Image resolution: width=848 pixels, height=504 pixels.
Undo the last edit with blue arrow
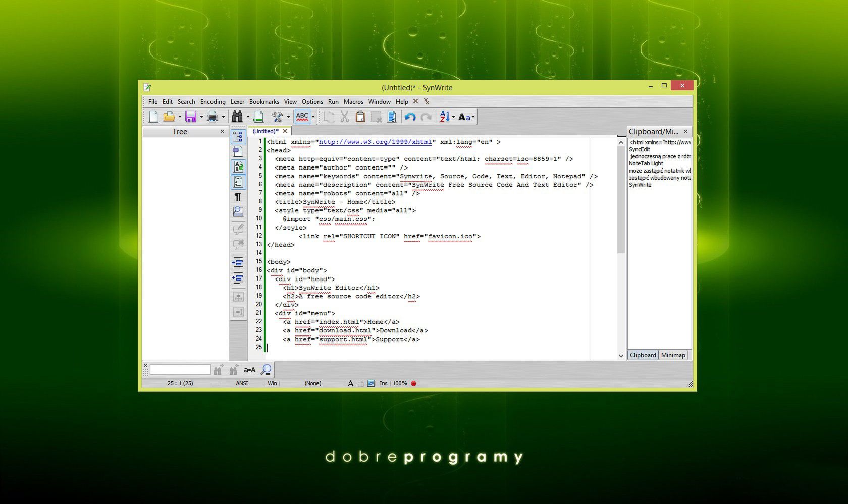410,117
